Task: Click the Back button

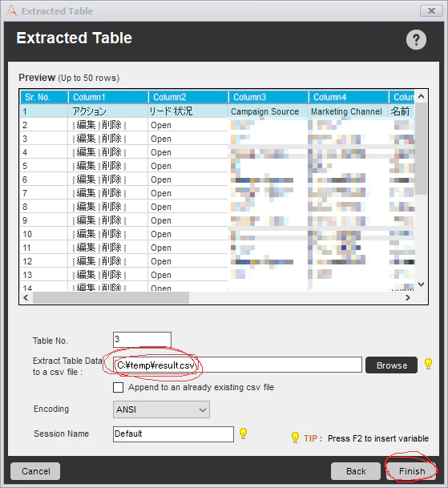Action: click(x=356, y=471)
